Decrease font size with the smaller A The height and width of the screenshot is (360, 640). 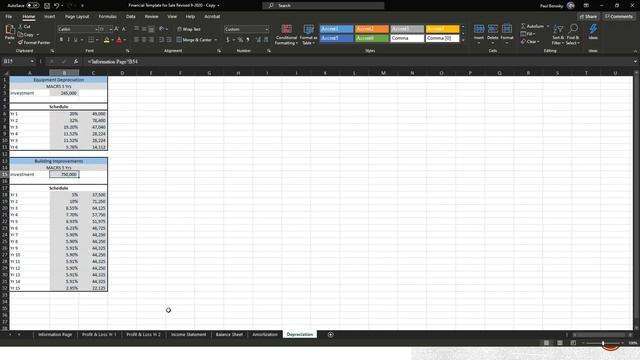pos(124,29)
